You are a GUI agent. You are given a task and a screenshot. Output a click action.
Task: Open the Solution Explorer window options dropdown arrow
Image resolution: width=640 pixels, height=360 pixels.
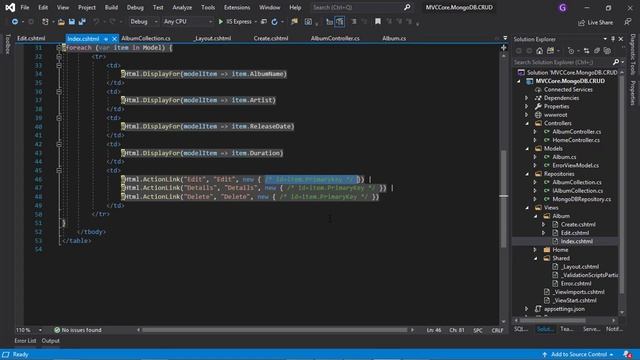tap(605, 39)
